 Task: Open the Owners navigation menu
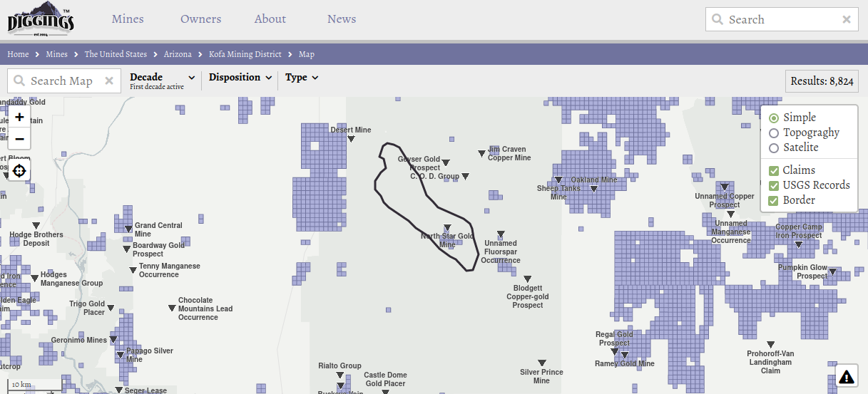point(200,19)
